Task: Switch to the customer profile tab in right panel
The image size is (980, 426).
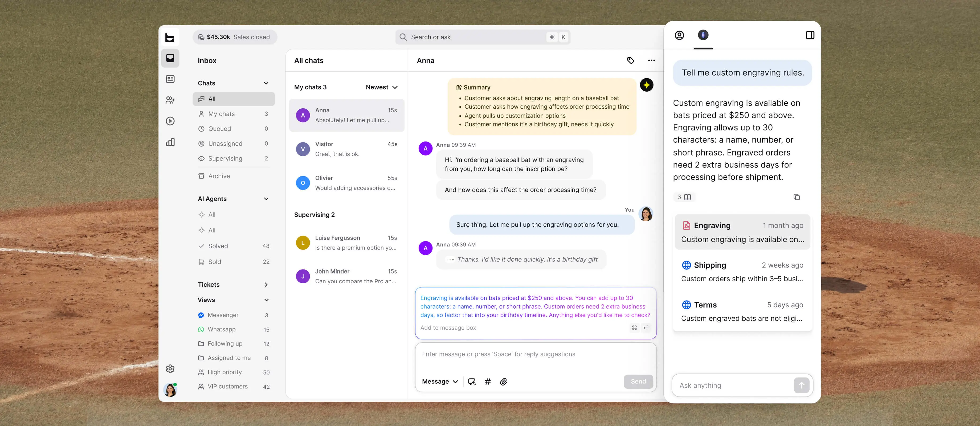Action: (679, 35)
